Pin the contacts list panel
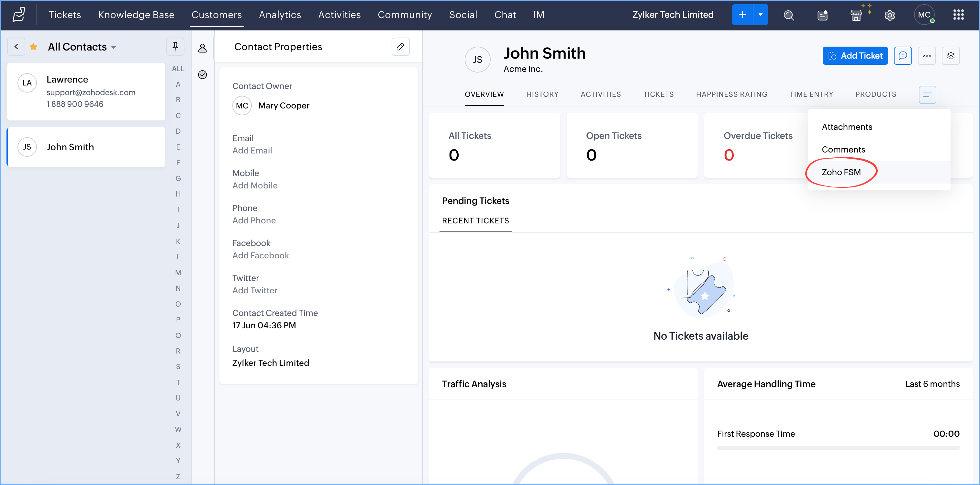The width and height of the screenshot is (980, 485). tap(175, 47)
